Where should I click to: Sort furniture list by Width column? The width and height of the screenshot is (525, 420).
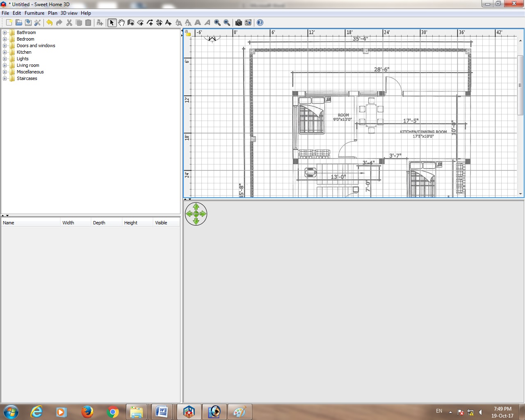pos(76,223)
